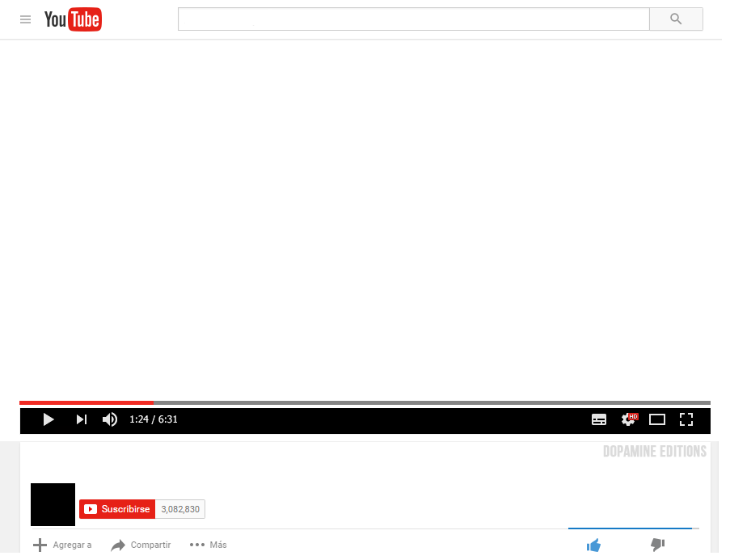Open the HD settings gear
The height and width of the screenshot is (560, 730).
pos(629,419)
